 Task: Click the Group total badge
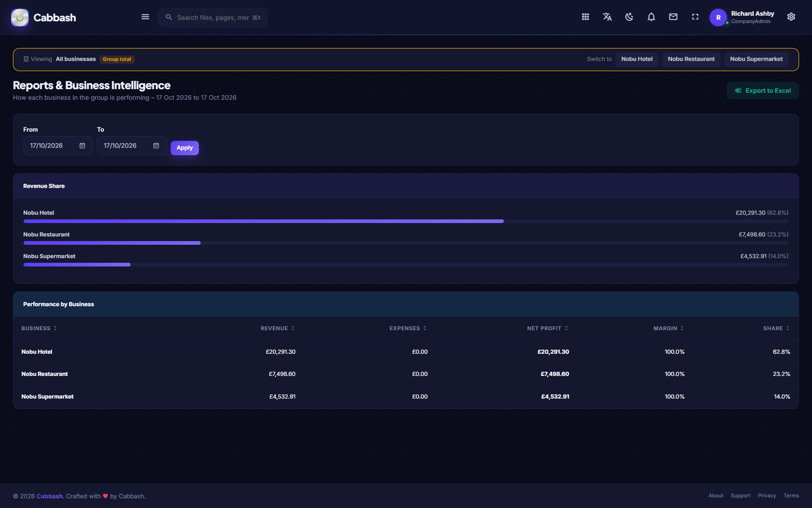(117, 59)
